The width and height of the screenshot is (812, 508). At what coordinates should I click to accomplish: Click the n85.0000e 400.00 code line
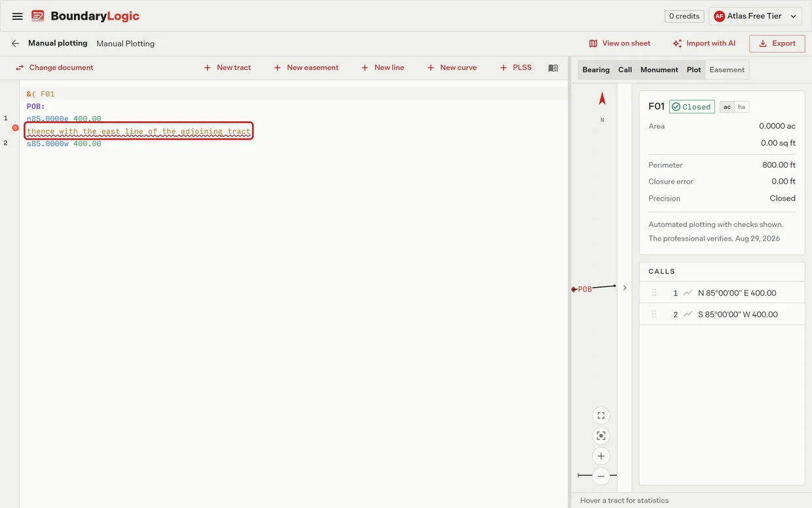[64, 119]
